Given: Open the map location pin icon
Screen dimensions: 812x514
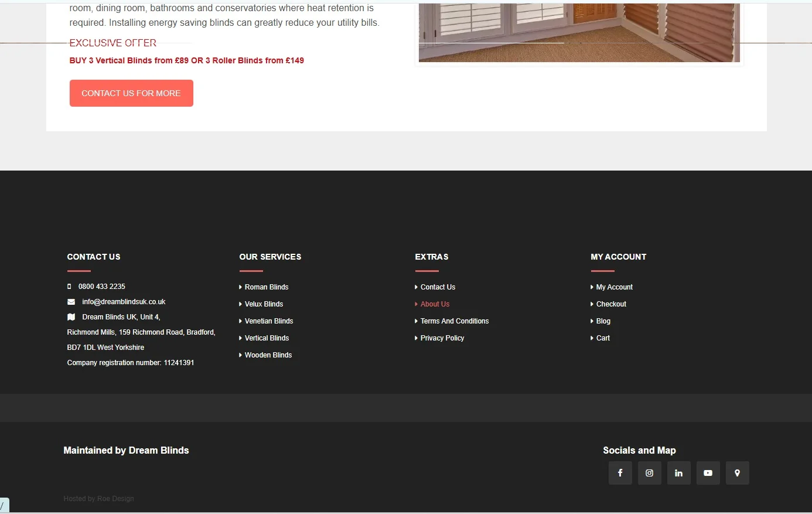Looking at the screenshot, I should tap(737, 473).
